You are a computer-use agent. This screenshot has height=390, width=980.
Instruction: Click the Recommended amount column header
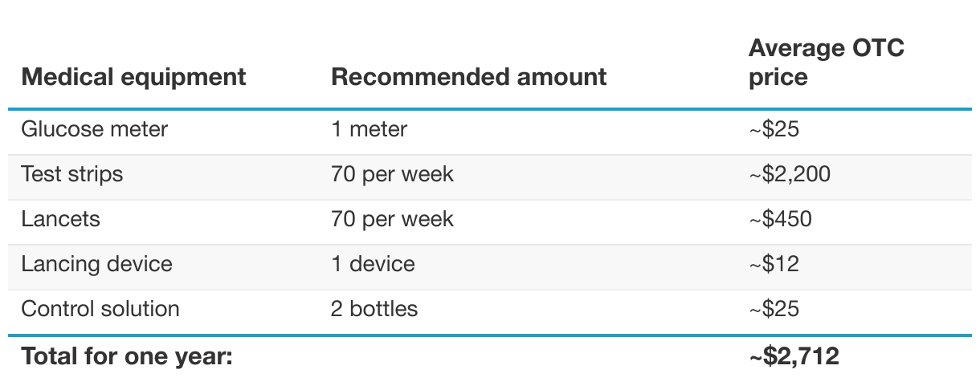[x=468, y=77]
